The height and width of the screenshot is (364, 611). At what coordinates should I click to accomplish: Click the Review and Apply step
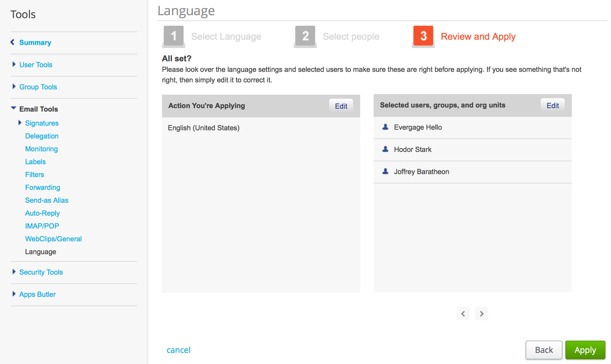478,37
